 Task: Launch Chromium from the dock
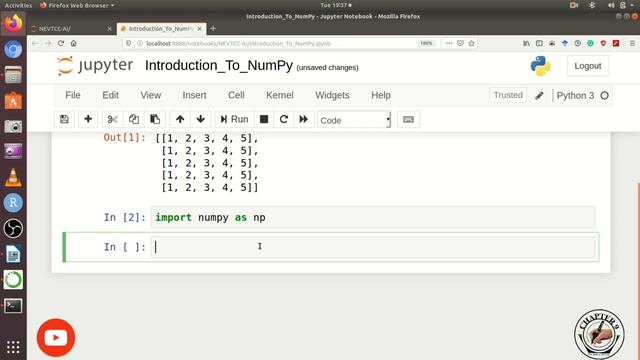(x=13, y=49)
